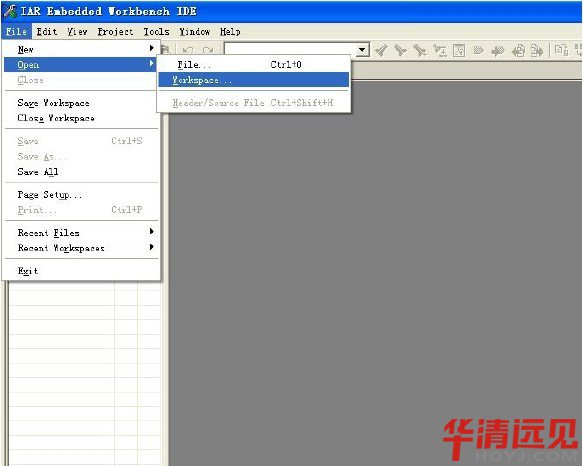The width and height of the screenshot is (583, 466).
Task: Choose Workspace... from Open submenu
Action: tap(254, 80)
